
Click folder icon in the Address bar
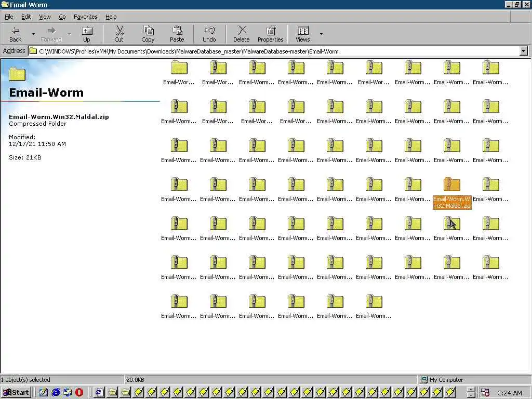(33, 51)
